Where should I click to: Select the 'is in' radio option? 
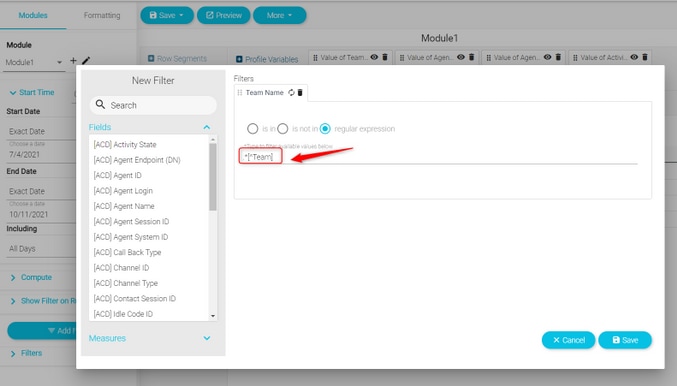tap(253, 129)
